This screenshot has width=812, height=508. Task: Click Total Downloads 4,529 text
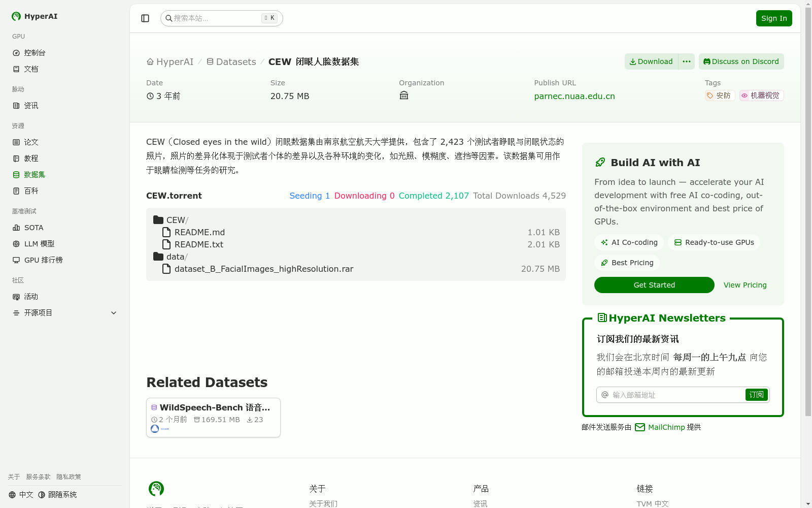(x=519, y=196)
